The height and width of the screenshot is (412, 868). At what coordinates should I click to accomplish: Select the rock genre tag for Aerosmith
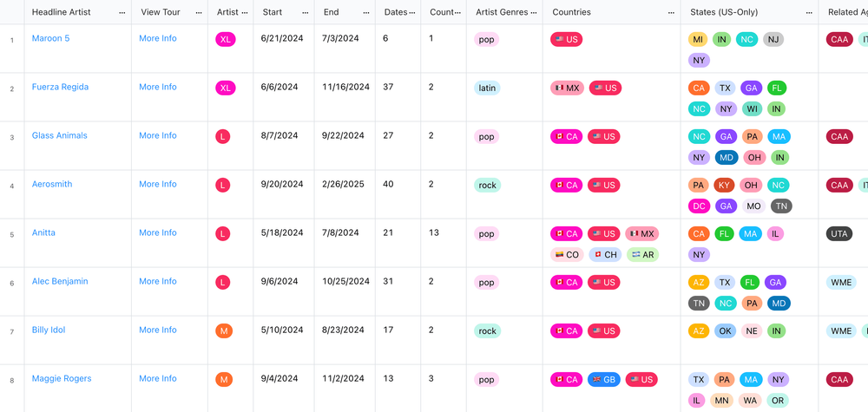487,186
